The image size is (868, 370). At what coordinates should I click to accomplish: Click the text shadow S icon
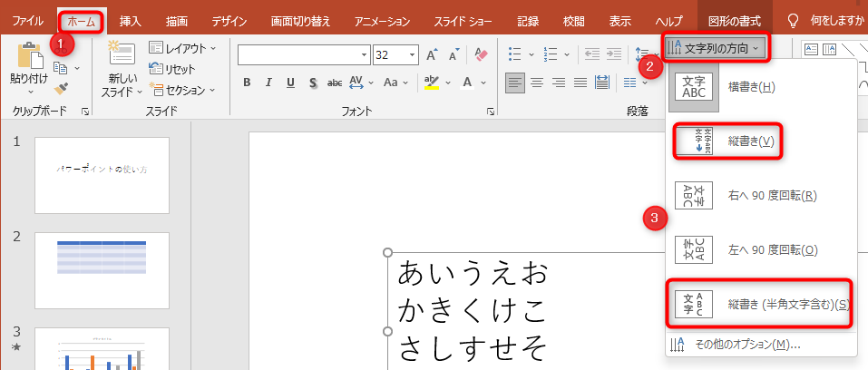click(312, 83)
